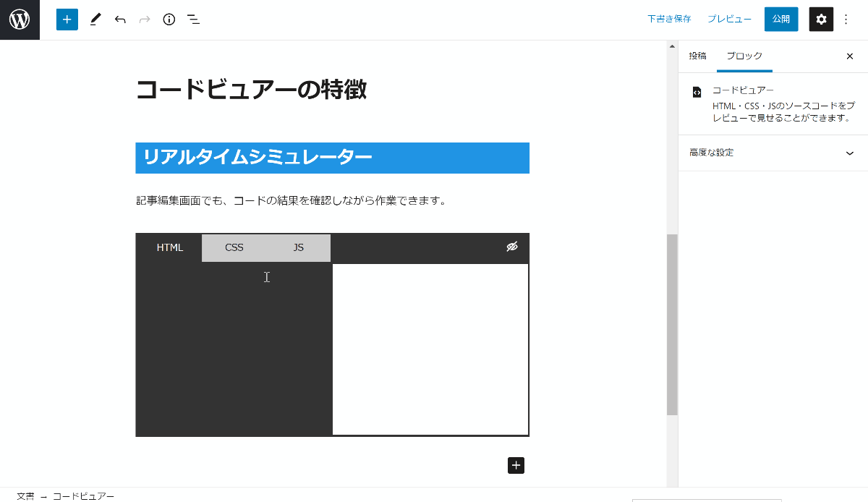The width and height of the screenshot is (868, 502).
Task: Click the editor vertical scrollbar thumb
Action: 672,324
